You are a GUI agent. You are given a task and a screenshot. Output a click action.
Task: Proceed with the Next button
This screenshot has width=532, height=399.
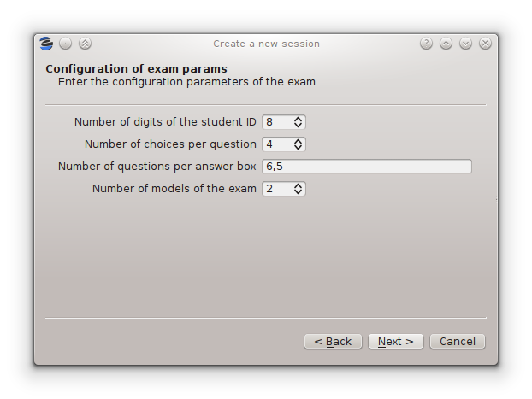click(395, 342)
